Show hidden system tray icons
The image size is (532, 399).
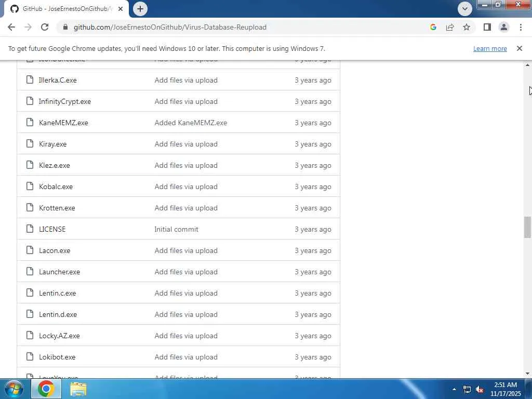[454, 389]
